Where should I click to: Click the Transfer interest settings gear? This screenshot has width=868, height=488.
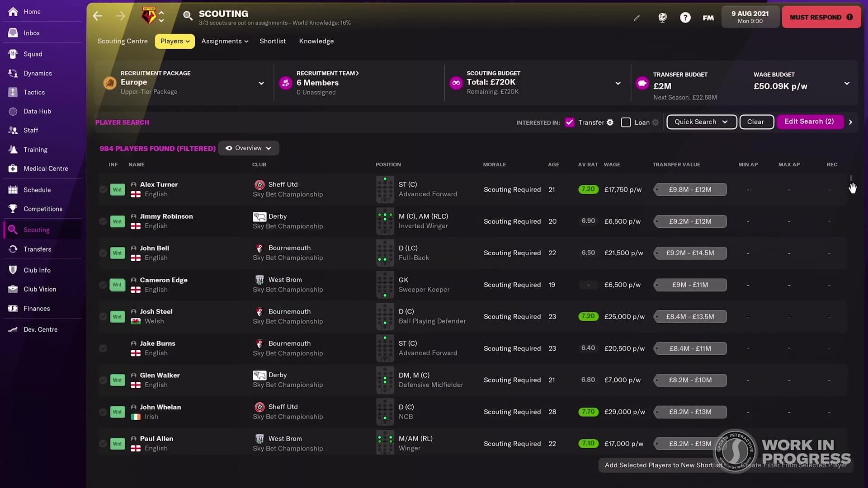click(x=610, y=122)
